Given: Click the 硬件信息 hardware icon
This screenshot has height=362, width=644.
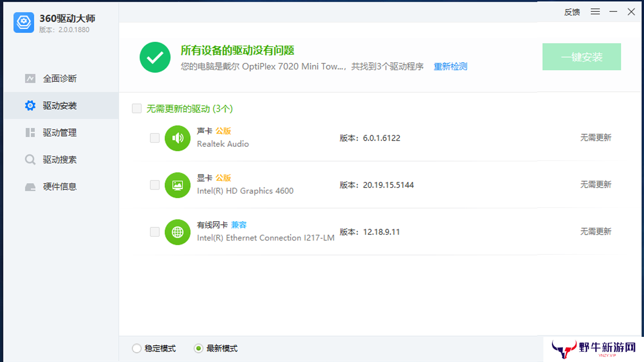Looking at the screenshot, I should [30, 187].
